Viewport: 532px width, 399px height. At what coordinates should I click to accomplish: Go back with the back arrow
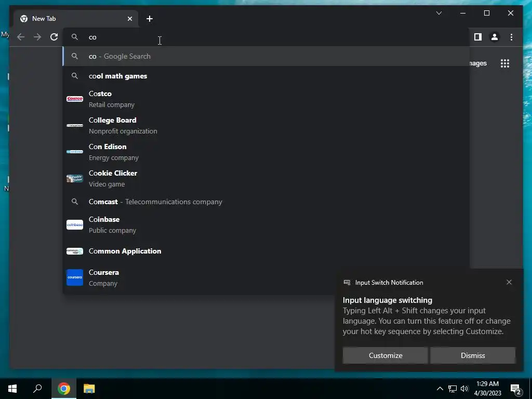(x=21, y=37)
